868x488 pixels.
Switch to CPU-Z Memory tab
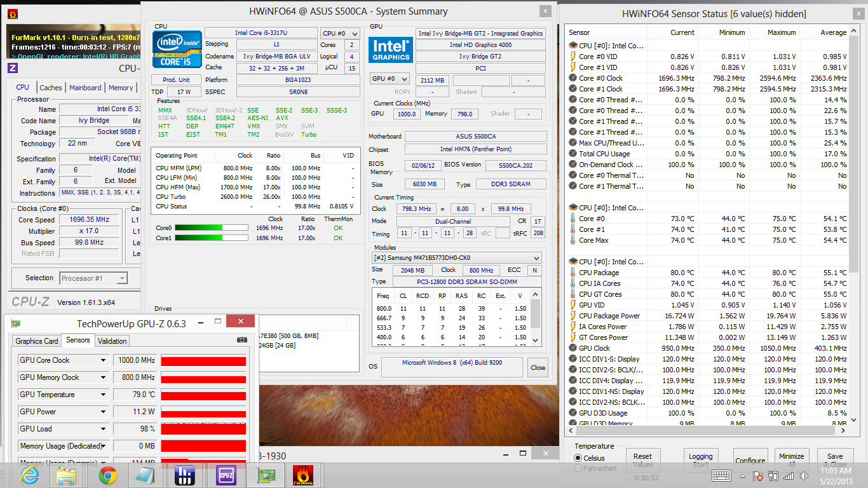pos(121,88)
